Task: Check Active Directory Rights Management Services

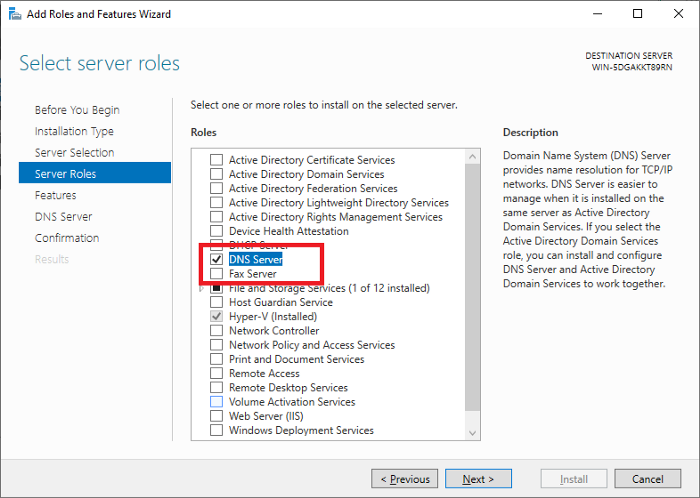Action: (x=217, y=217)
